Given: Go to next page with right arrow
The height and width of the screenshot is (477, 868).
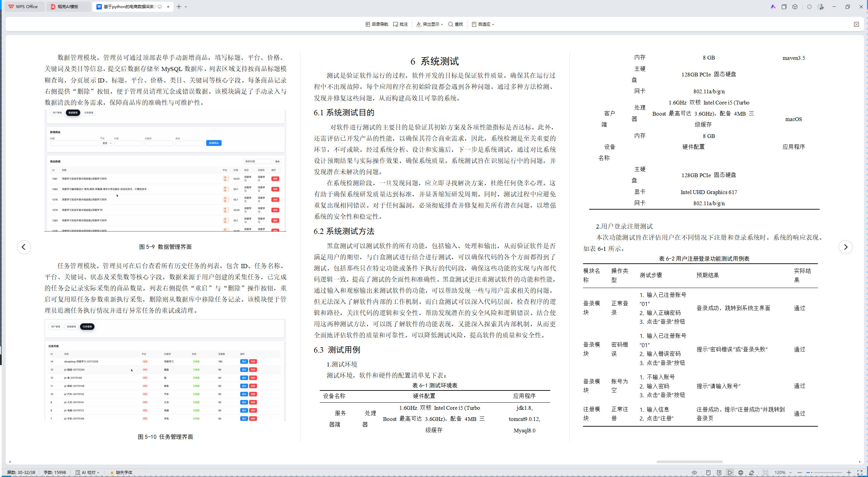Looking at the screenshot, I should pos(845,247).
